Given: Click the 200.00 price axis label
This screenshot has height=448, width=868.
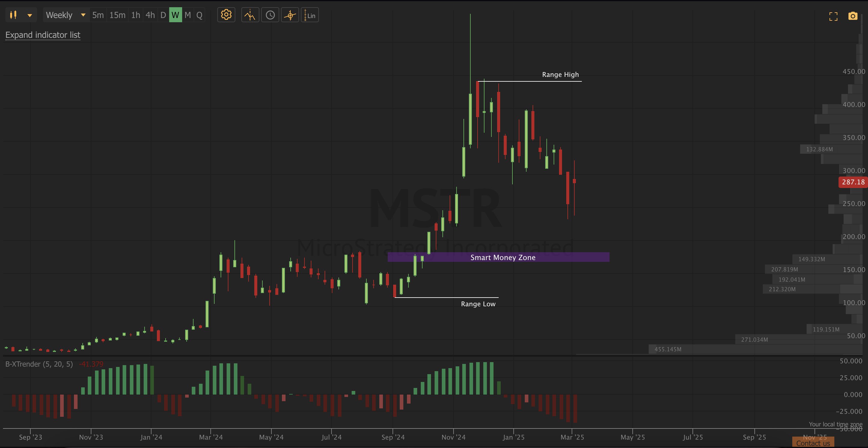Looking at the screenshot, I should tap(854, 237).
